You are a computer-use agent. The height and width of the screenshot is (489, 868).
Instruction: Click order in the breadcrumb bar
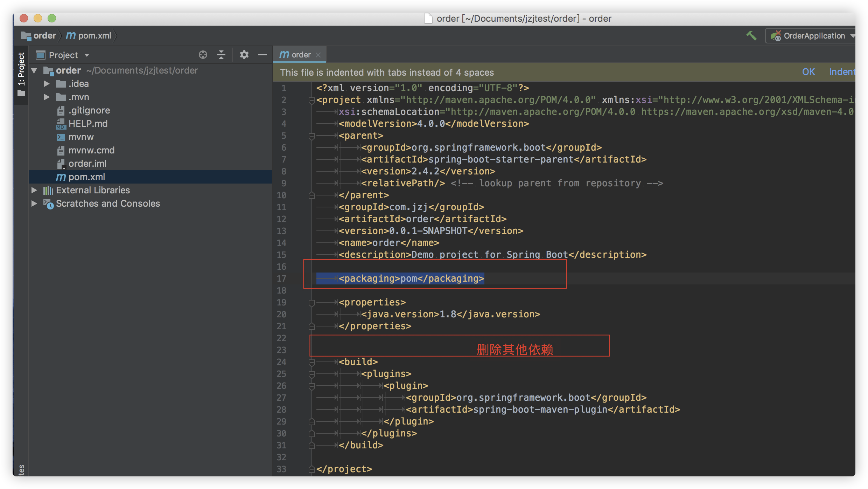[45, 35]
